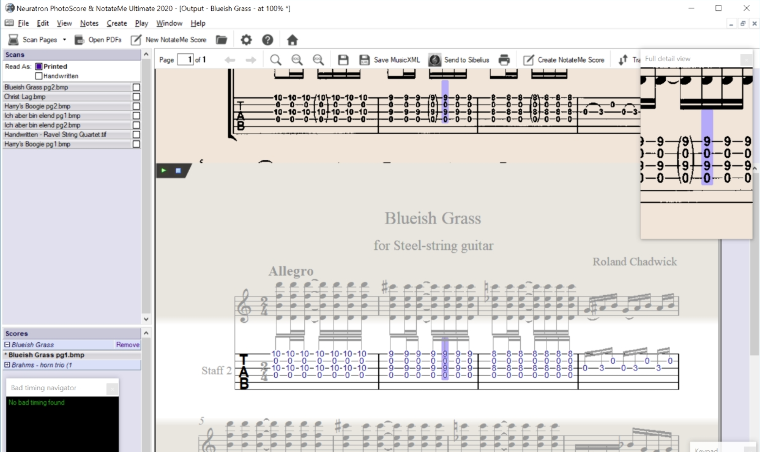The width and height of the screenshot is (760, 452).
Task: Enable the Handwritten read-as checkbox
Action: (x=39, y=75)
